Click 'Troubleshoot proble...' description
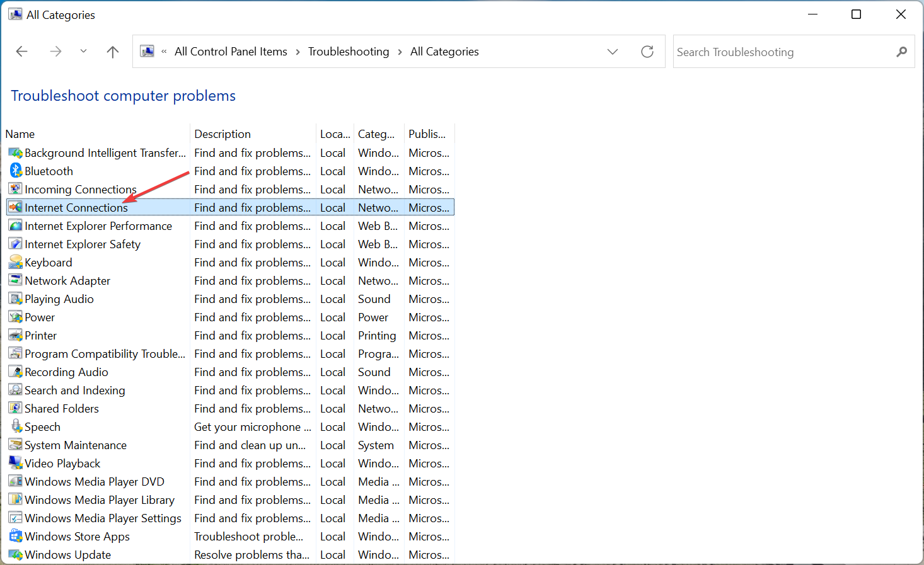This screenshot has height=565, width=924. (x=248, y=537)
